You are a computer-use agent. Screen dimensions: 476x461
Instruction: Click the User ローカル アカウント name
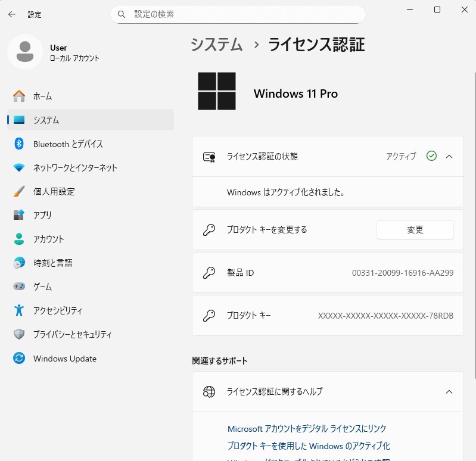74,53
